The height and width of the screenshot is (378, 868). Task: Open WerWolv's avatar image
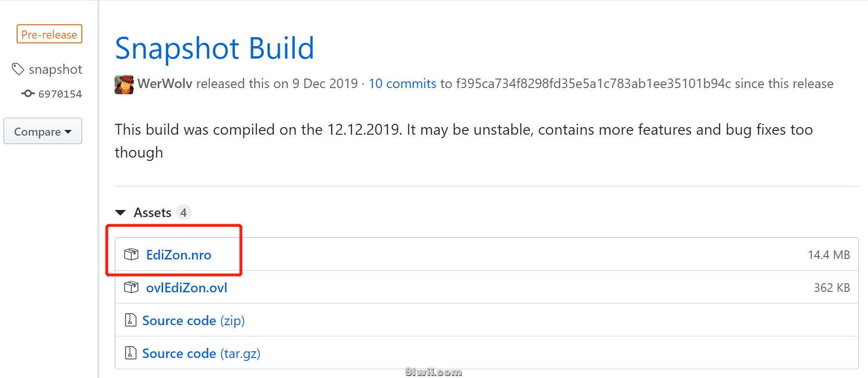coord(124,84)
